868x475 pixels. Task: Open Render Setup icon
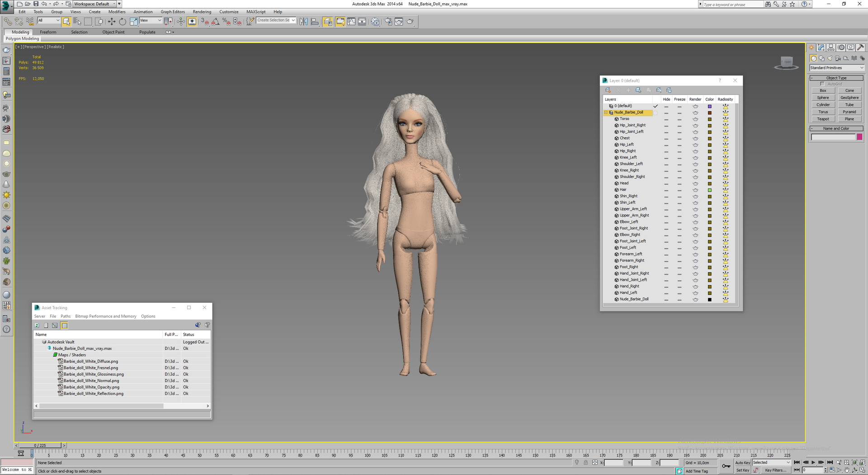[x=388, y=21]
